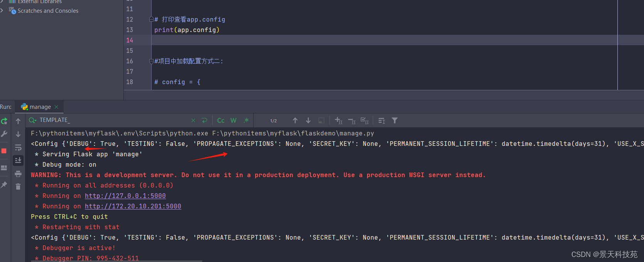Viewport: 644px width, 262px height.
Task: Toggle soft-wrap in console output
Action: tap(18, 147)
